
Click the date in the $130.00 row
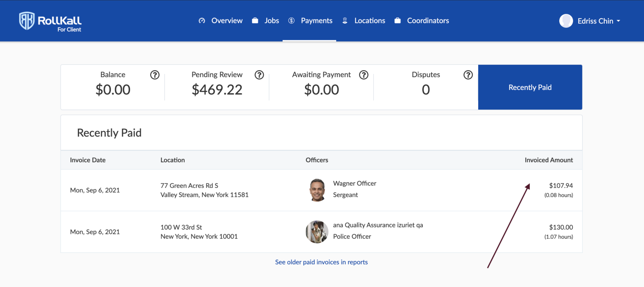click(95, 232)
